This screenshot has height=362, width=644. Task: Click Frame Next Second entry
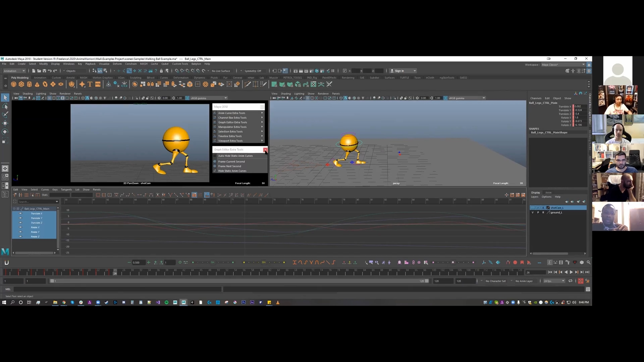(x=229, y=167)
